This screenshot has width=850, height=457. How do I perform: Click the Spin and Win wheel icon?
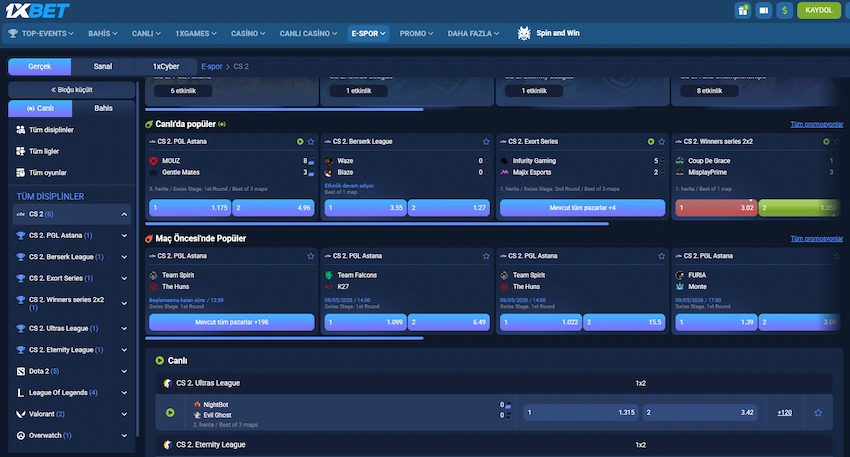[x=524, y=33]
